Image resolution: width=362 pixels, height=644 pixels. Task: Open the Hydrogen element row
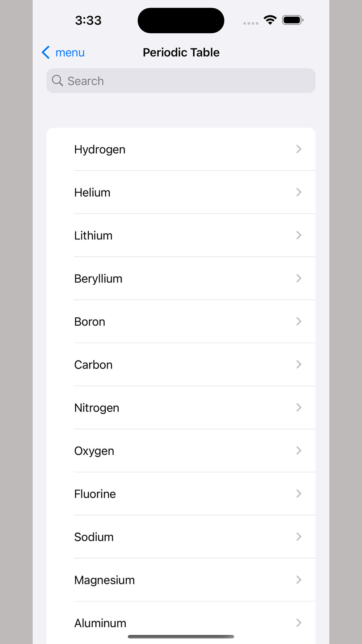pos(181,149)
